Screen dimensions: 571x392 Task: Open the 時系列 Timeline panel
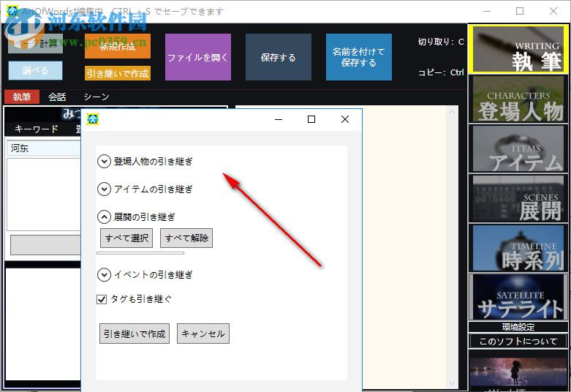tap(518, 248)
